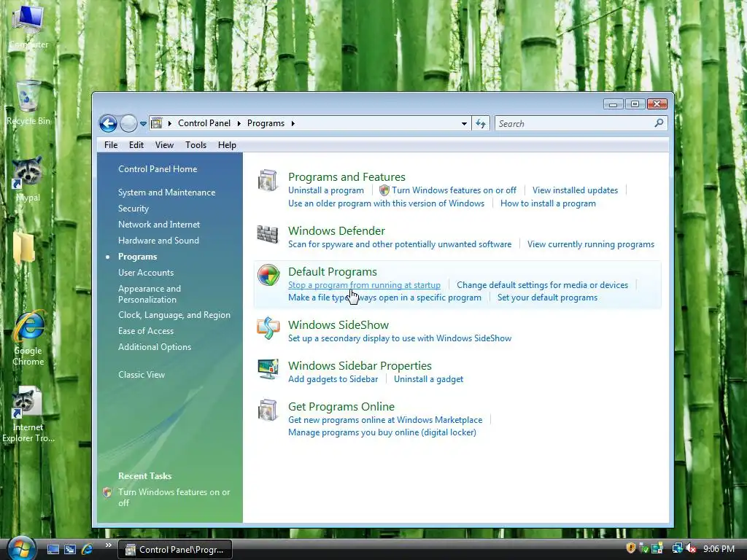Viewport: 747px width, 560px height.
Task: Click the network tray icon
Action: click(x=676, y=548)
